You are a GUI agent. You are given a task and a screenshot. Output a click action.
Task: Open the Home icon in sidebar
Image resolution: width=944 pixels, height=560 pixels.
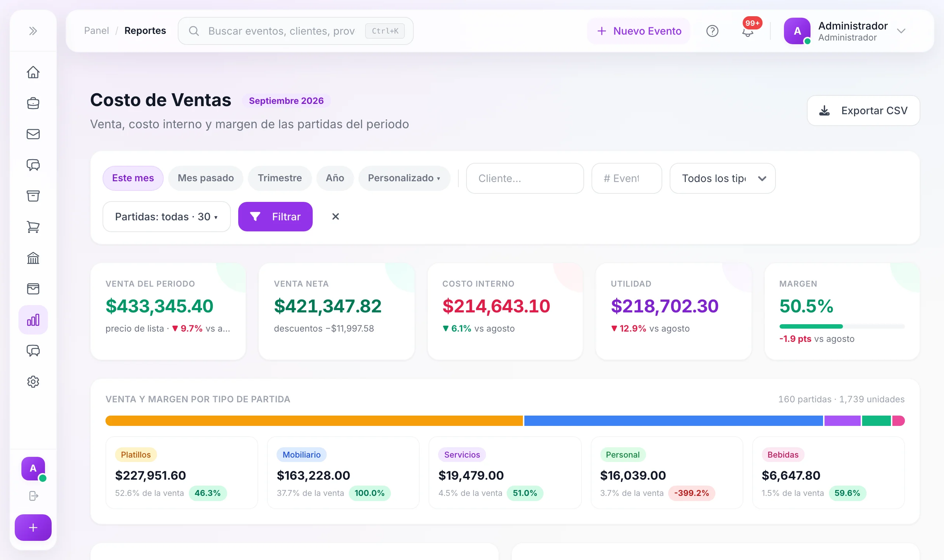pyautogui.click(x=33, y=72)
